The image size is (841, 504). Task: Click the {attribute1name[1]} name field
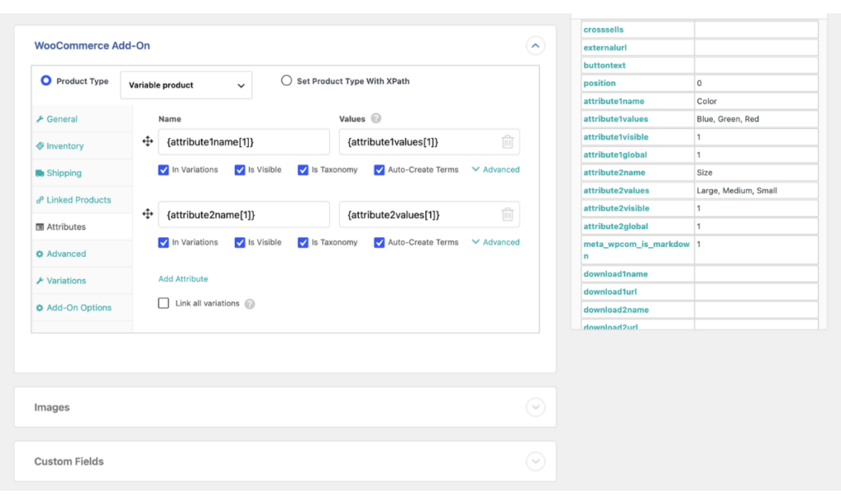244,141
